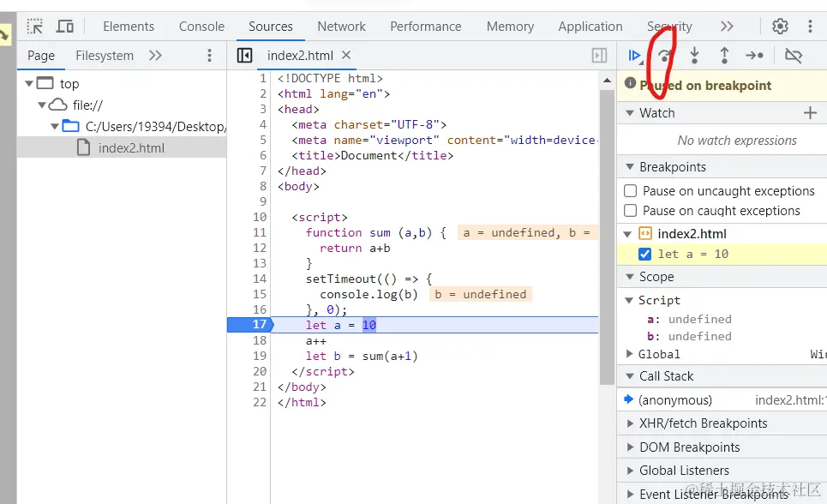The width and height of the screenshot is (827, 504).
Task: Toggle the device toolbar icon
Action: 65,27
